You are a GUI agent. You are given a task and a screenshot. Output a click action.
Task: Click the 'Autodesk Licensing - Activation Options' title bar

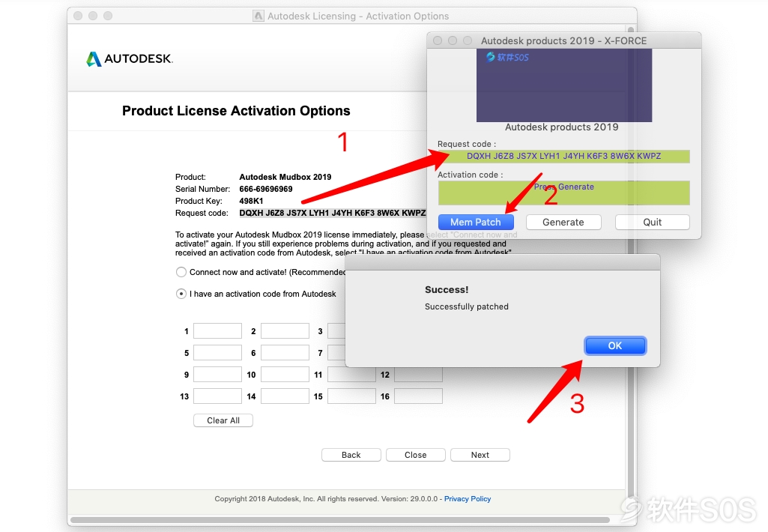(x=352, y=16)
